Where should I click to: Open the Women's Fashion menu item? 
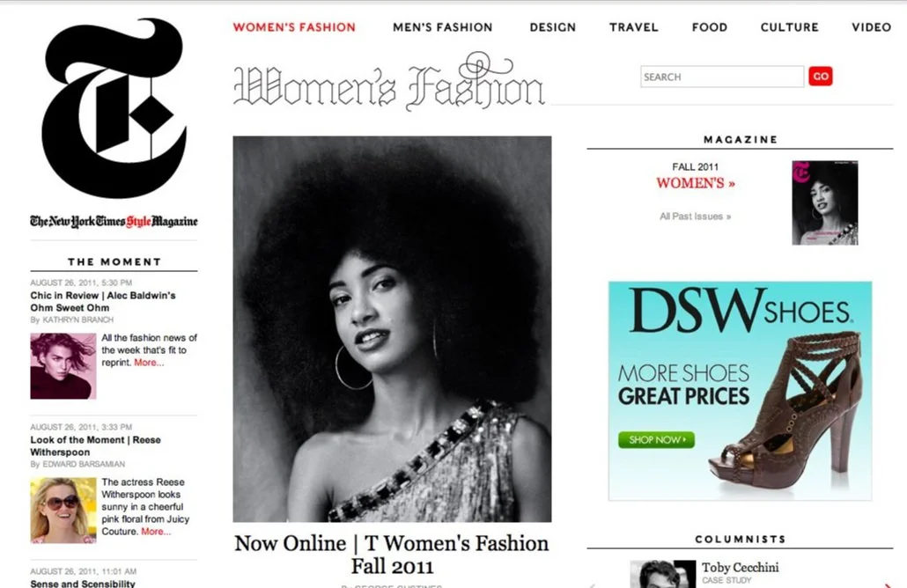click(294, 27)
